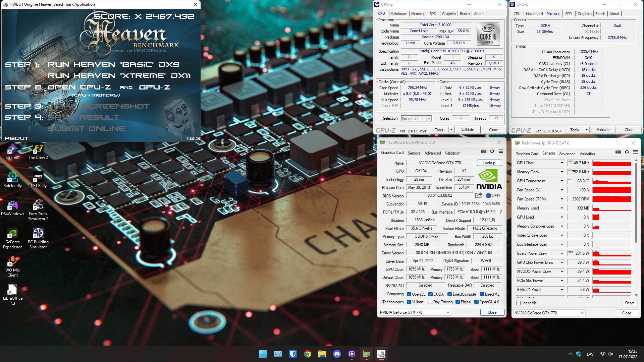Toggle PhysX checkbox
This screenshot has width=644, height=362.
coord(458,302)
